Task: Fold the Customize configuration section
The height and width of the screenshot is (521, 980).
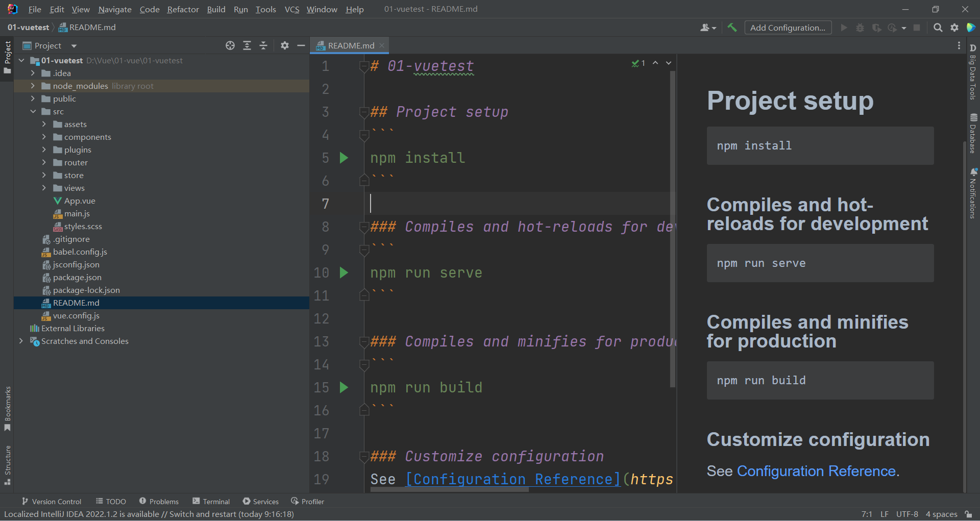Action: coord(364,457)
